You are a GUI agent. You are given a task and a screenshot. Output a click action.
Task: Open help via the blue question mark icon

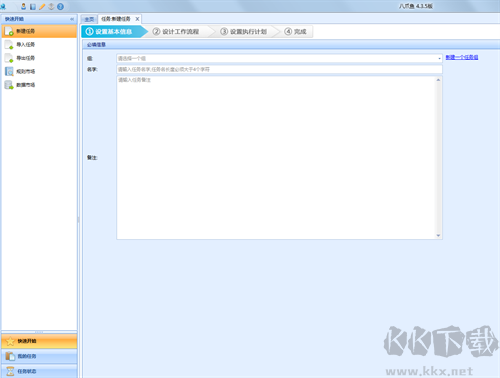point(60,7)
